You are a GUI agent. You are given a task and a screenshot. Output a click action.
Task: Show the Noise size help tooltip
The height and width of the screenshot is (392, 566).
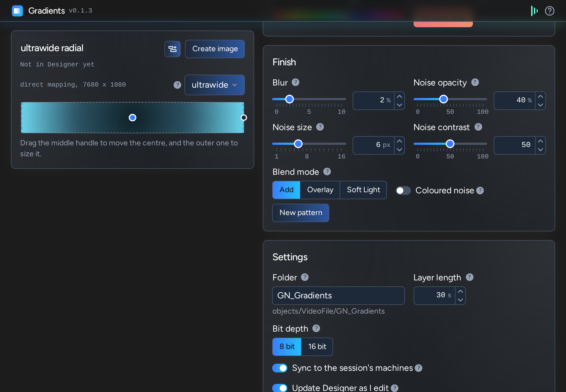[320, 127]
